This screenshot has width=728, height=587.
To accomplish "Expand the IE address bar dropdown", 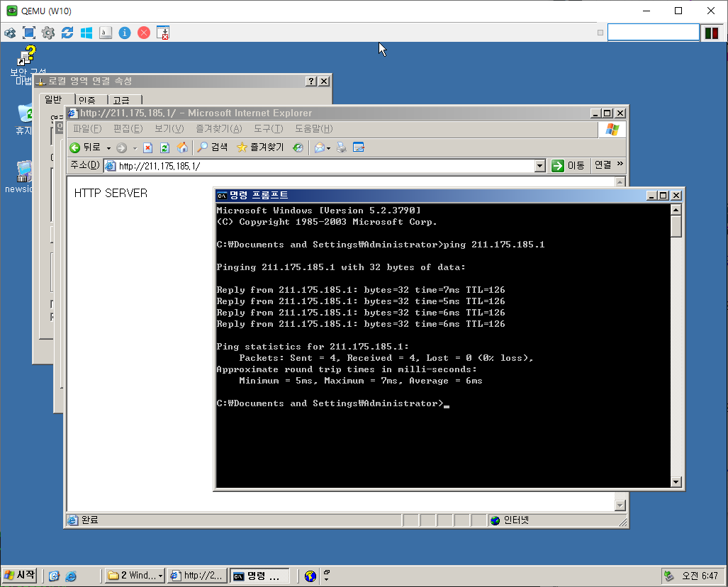I will click(539, 166).
